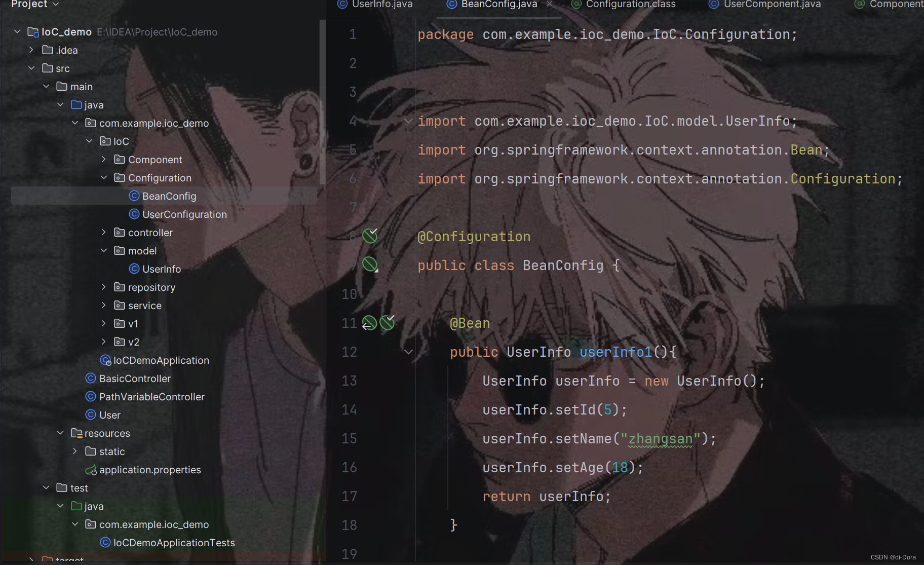Select the User class file
Screen dimensions: 924x565
point(110,415)
